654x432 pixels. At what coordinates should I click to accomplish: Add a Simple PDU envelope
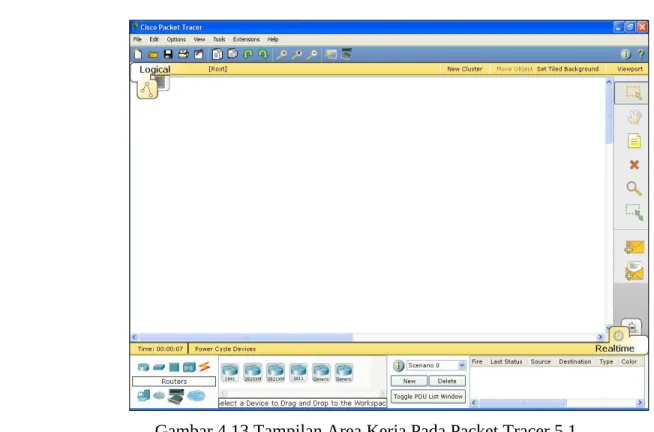pos(634,247)
